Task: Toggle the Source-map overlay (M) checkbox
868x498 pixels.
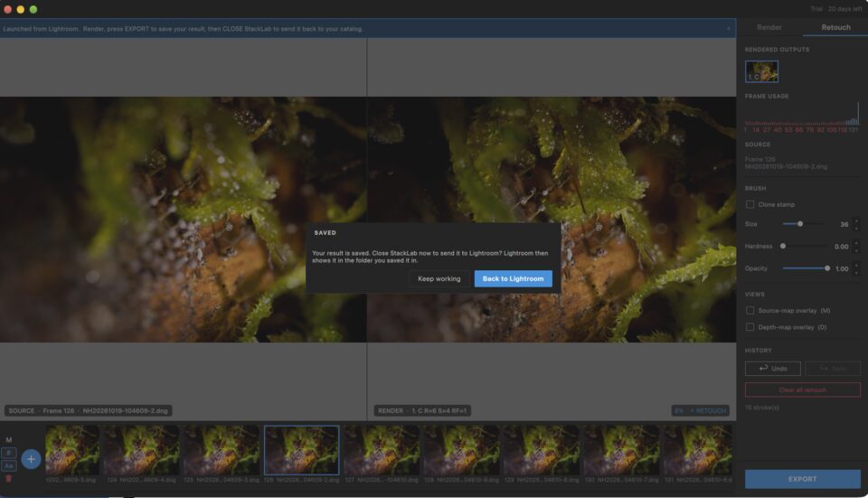Action: point(750,310)
